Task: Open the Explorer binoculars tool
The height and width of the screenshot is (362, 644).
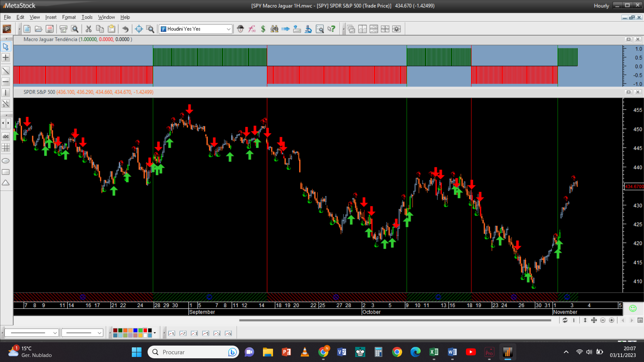Action: coord(274,29)
